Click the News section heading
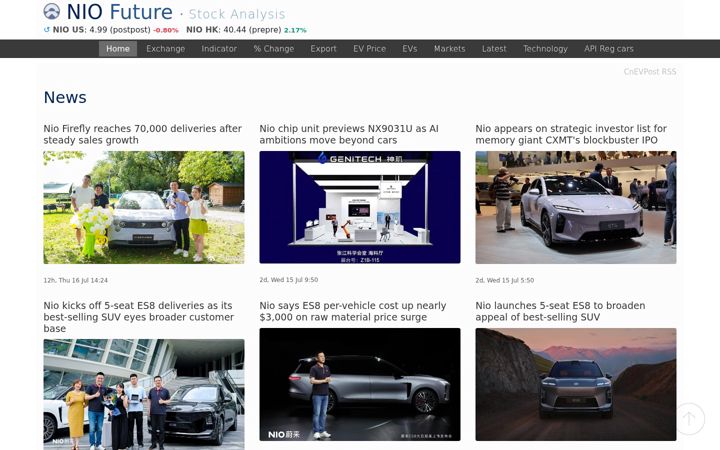This screenshot has height=450, width=720. pos(65,97)
